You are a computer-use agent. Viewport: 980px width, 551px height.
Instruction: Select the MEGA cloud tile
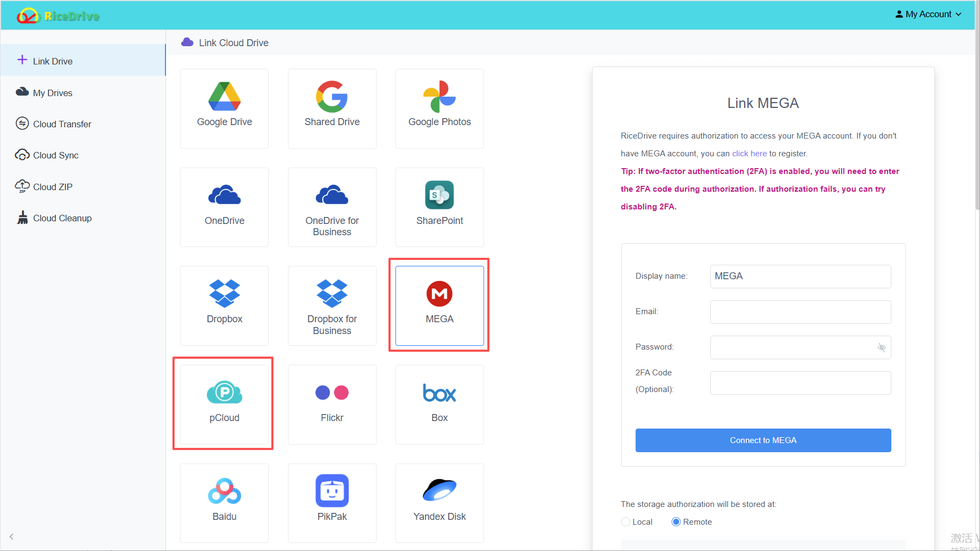[439, 306]
